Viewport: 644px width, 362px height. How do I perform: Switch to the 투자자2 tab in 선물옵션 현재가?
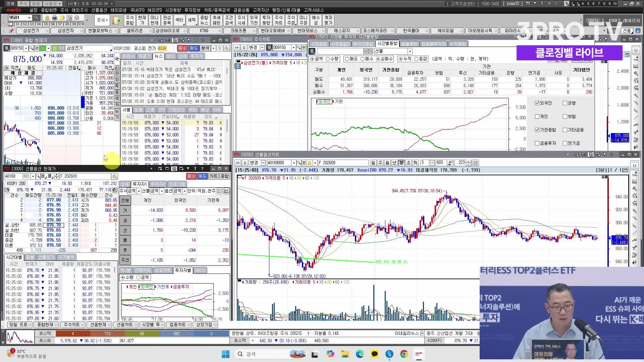click(158, 184)
